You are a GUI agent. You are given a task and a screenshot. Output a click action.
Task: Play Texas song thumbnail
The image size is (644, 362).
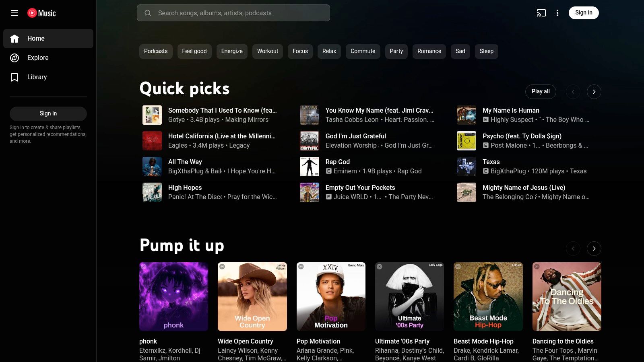pyautogui.click(x=466, y=167)
